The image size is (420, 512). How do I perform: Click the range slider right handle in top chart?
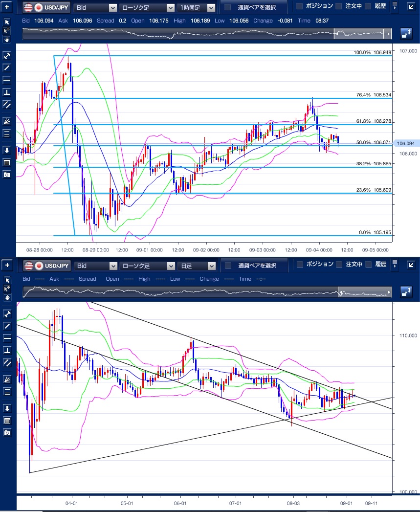[x=389, y=34]
